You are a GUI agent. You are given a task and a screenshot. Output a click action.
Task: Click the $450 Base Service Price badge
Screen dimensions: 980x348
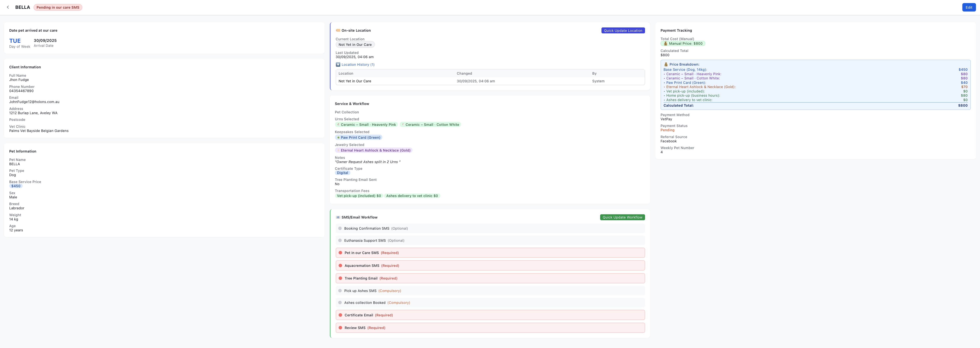(x=16, y=186)
